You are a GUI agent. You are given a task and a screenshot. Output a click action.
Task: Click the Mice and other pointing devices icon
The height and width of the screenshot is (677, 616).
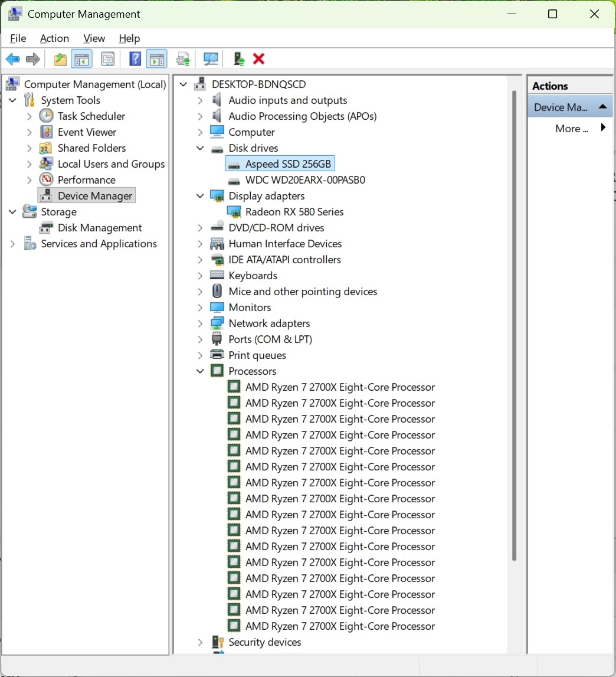click(x=217, y=291)
